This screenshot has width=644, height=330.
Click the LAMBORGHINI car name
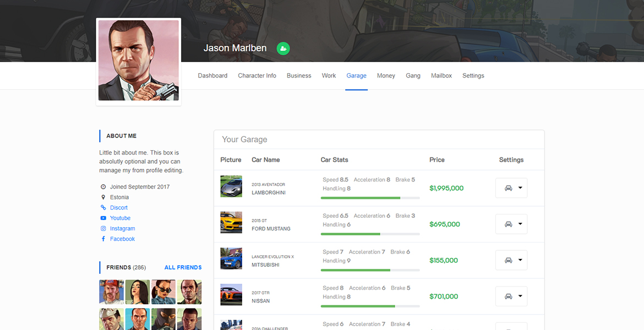[x=269, y=193]
